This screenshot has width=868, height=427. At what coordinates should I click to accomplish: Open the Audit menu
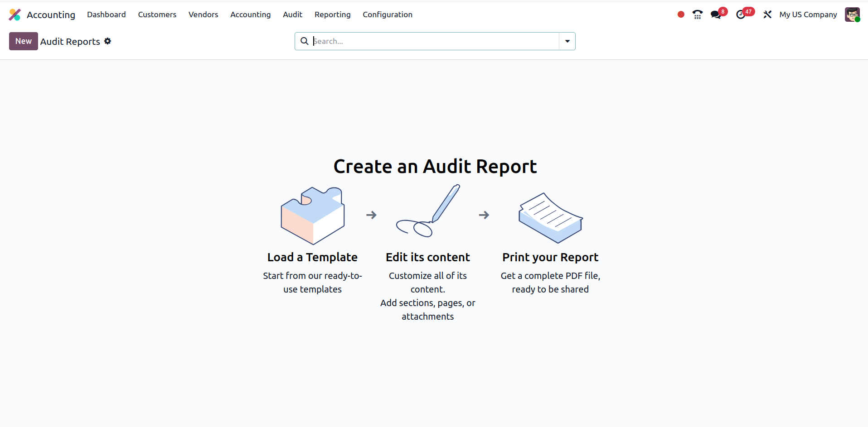[292, 14]
